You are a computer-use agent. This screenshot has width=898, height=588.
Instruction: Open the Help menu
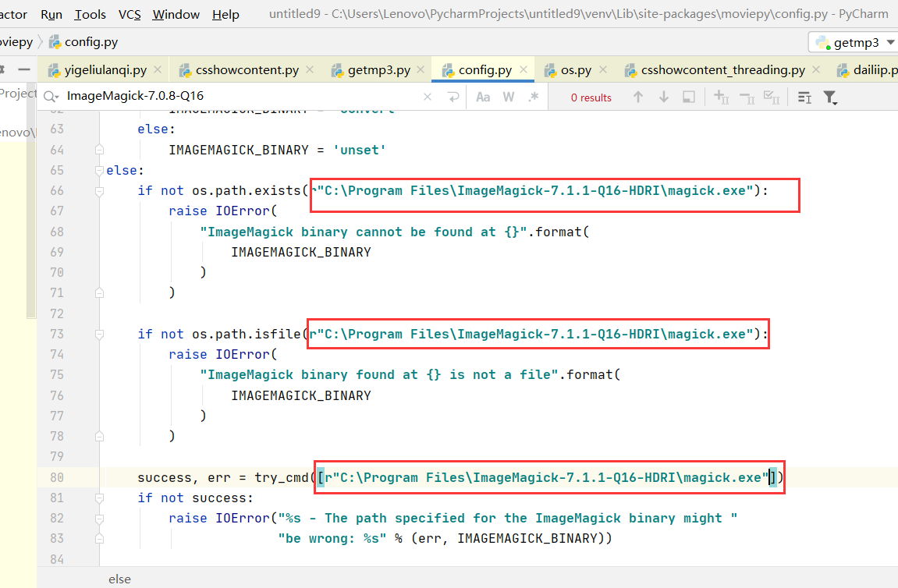click(225, 14)
